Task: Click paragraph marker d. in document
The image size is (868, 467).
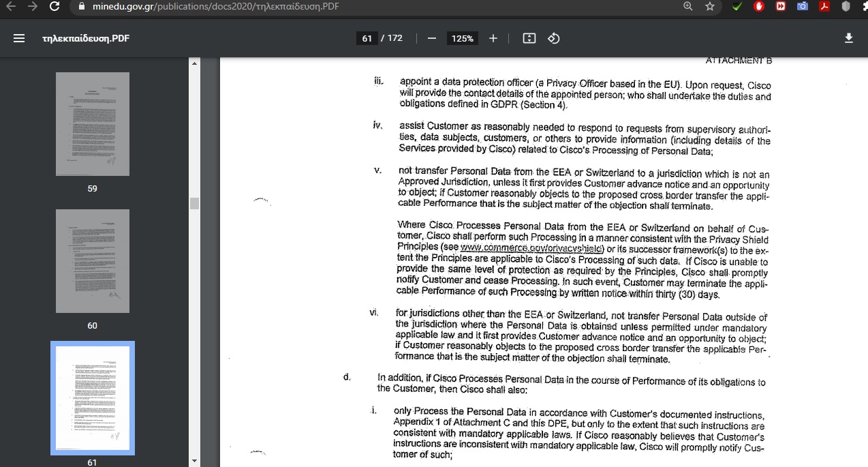Action: (x=347, y=376)
